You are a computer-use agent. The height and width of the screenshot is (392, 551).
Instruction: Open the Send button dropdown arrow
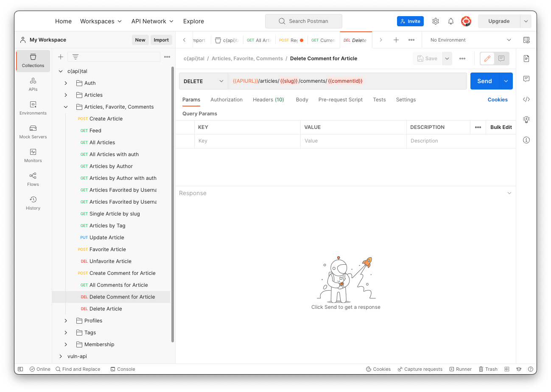pyautogui.click(x=506, y=81)
